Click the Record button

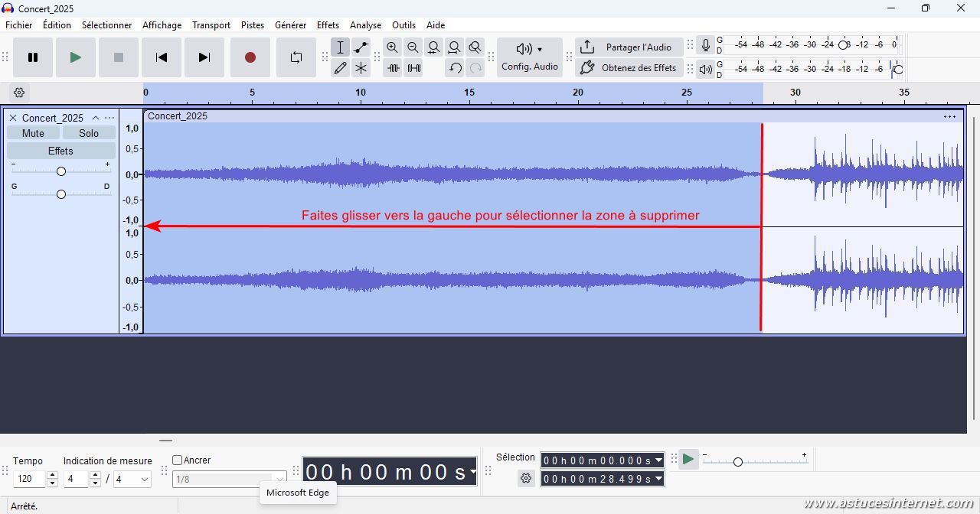pyautogui.click(x=250, y=57)
